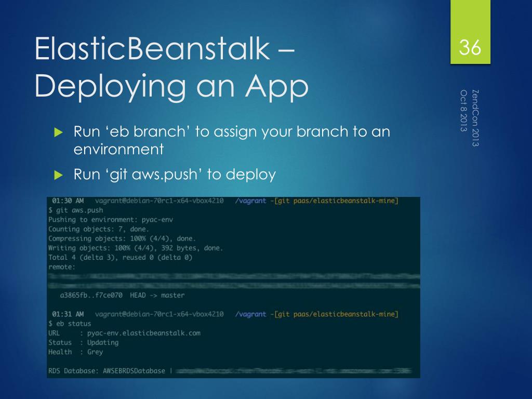Select the 'Run git aws.push to deploy' bullet text
This screenshot has height=399, width=532.
pos(175,175)
